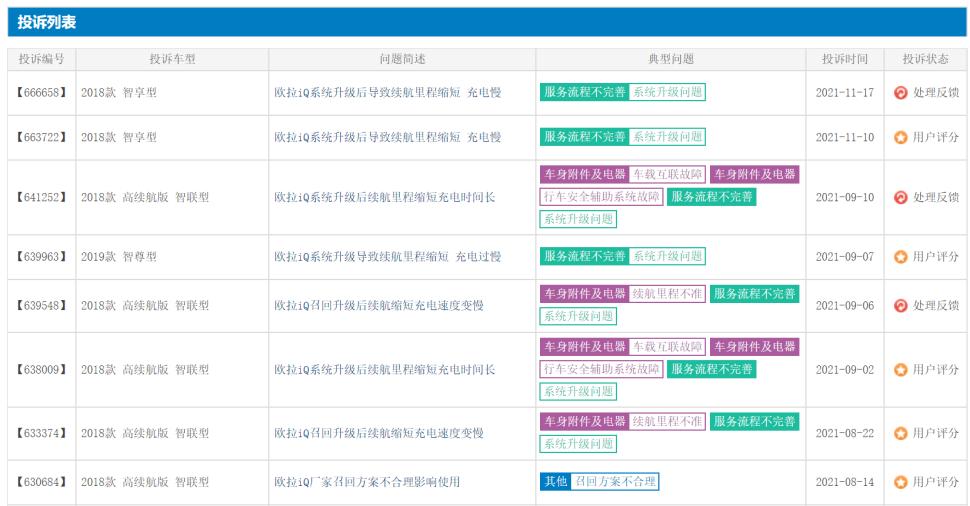This screenshot has height=506, width=970.
Task: Click orange star icon for complaint 630684
Action: point(900,482)
